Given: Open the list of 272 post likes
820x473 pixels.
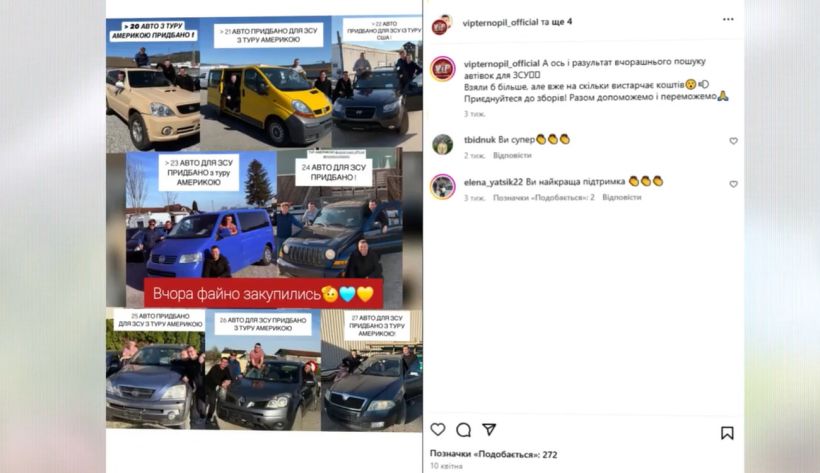Looking at the screenshot, I should (493, 454).
